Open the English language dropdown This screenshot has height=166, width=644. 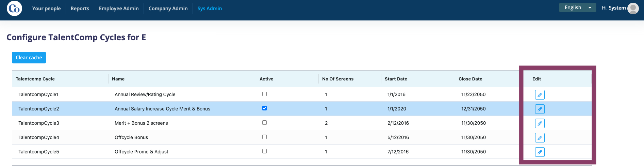[x=577, y=7]
